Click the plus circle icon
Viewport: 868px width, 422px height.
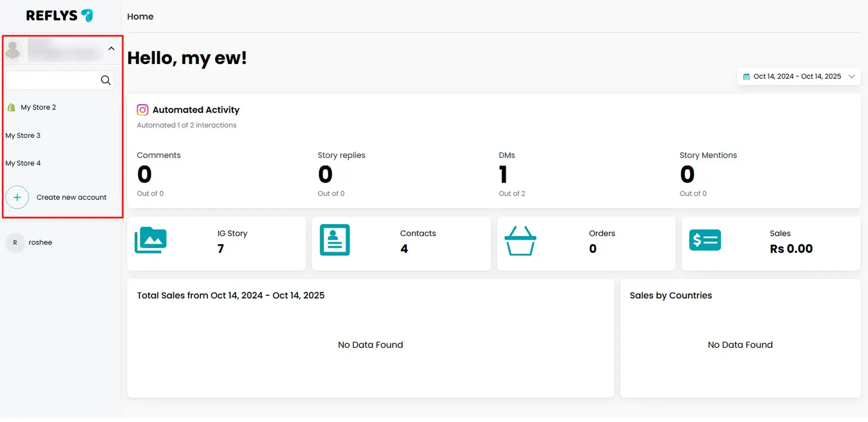click(x=17, y=198)
